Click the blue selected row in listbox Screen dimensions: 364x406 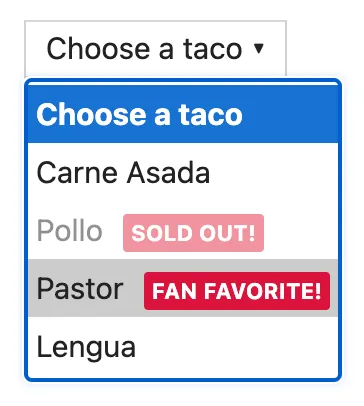183,114
